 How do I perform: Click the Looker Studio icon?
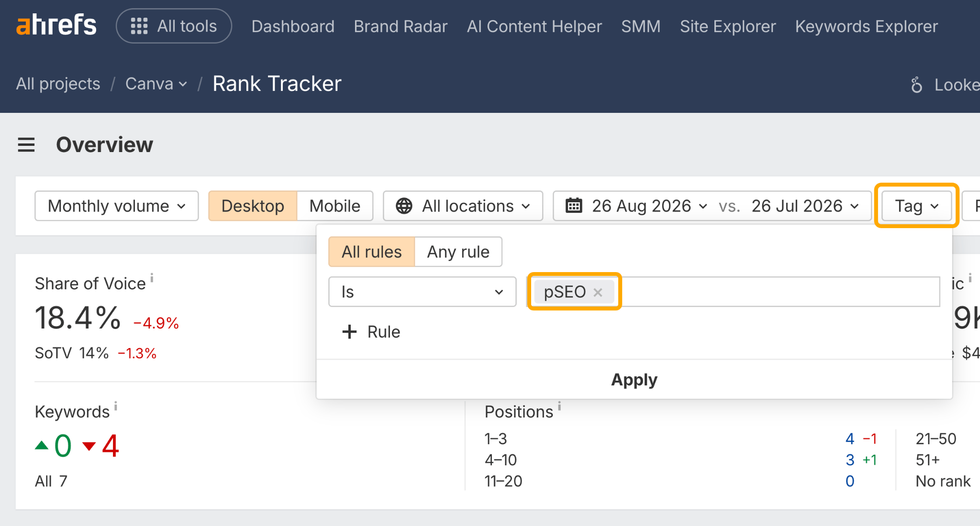point(916,85)
